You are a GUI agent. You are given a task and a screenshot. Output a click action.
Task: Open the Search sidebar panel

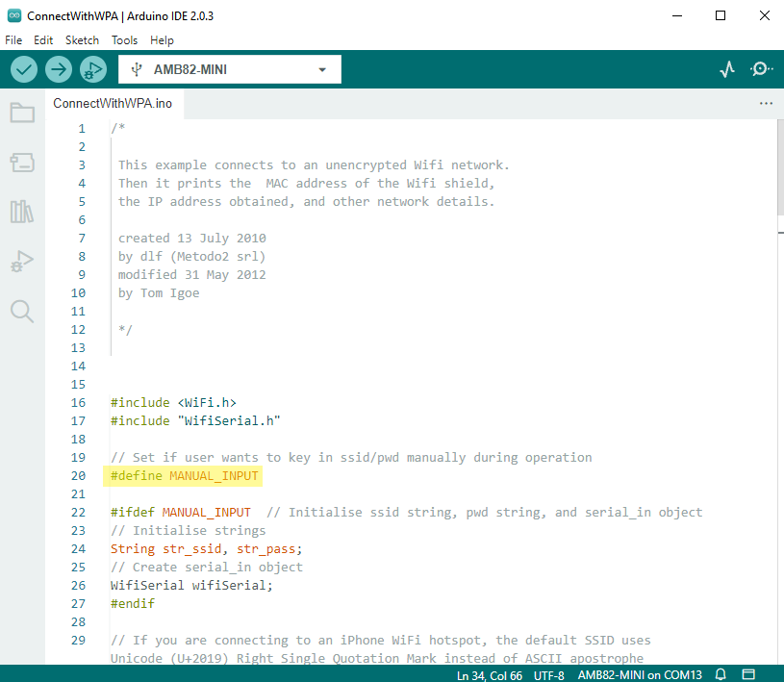click(x=22, y=311)
